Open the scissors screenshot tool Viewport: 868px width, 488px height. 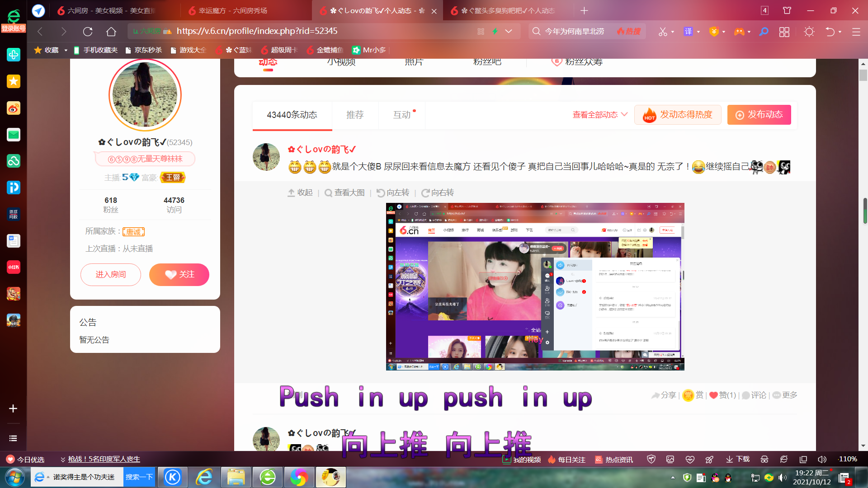click(x=663, y=32)
